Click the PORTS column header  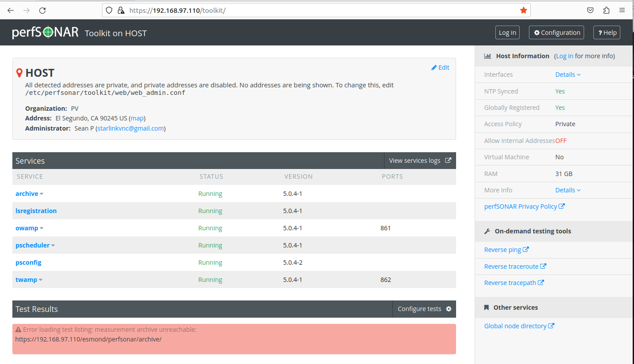point(392,176)
